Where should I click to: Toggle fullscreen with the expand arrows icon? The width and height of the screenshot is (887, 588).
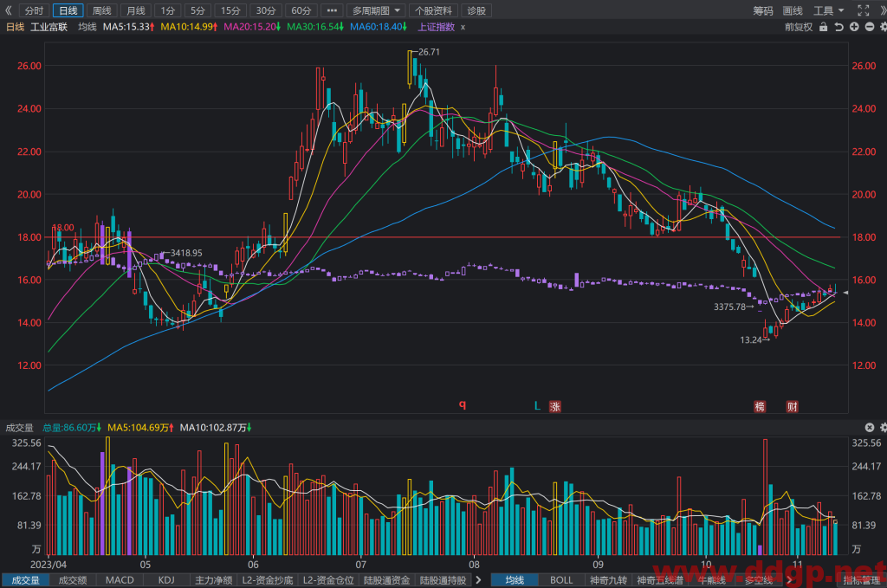point(864,10)
